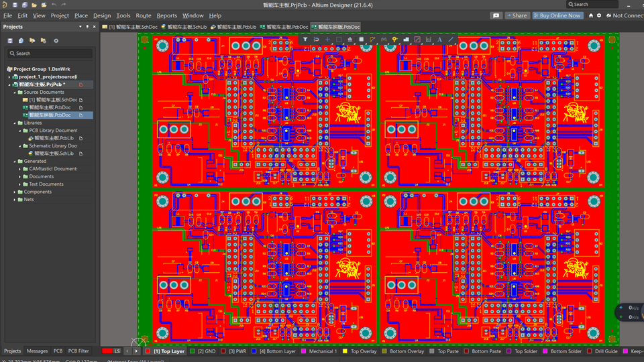The height and width of the screenshot is (362, 644).
Task: Activate Interactive Length Tuning tool
Action: click(384, 40)
